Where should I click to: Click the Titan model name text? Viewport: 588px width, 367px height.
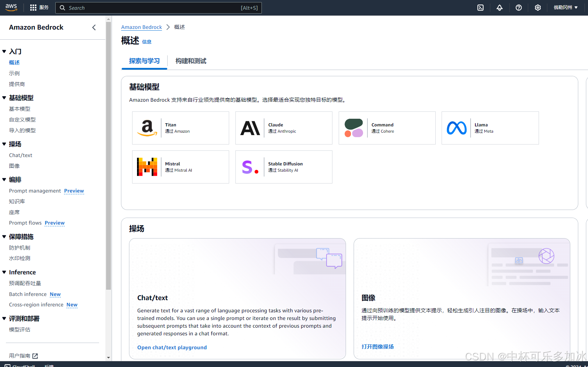coord(171,125)
